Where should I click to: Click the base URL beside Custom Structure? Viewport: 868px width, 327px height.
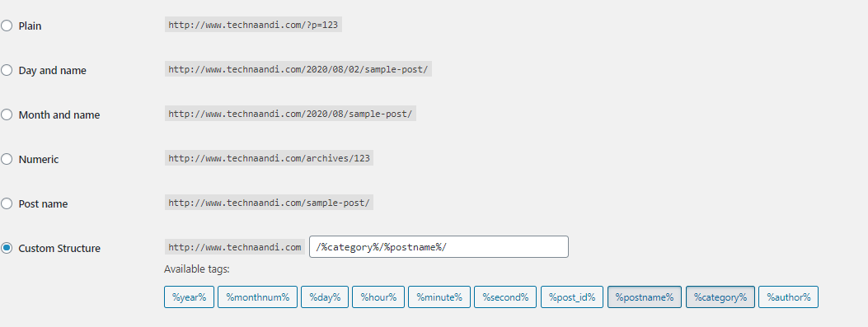click(235, 247)
